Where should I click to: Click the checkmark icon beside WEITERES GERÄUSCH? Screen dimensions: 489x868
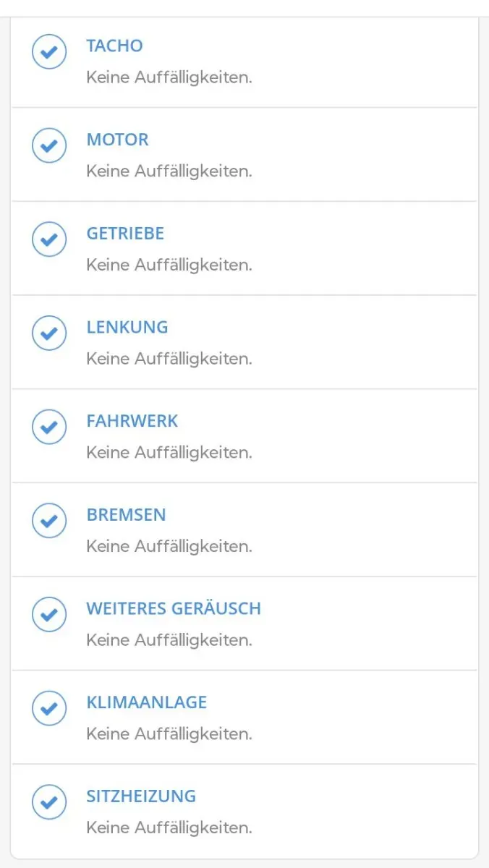point(49,615)
